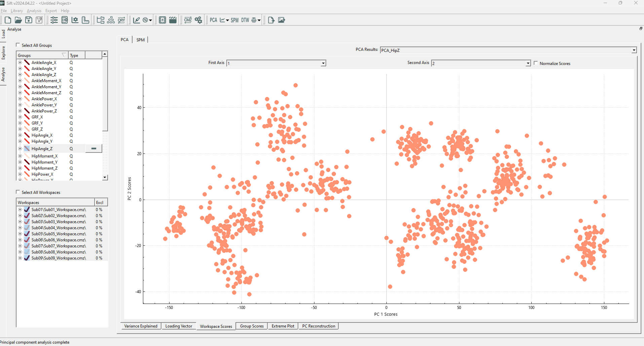644x346 pixels.
Task: Click the GRF_X color swatch
Action: tap(27, 117)
